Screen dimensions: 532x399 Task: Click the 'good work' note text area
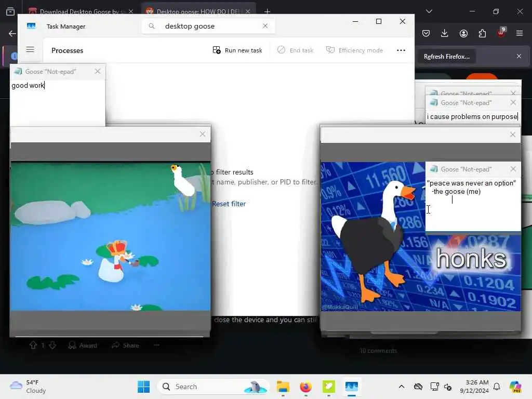point(58,103)
